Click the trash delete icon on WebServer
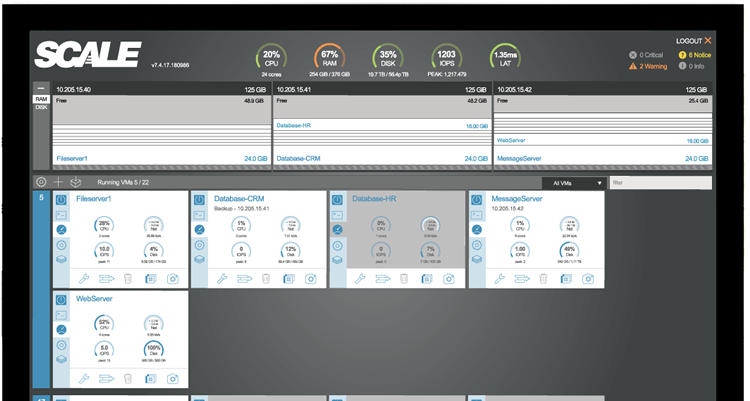Screen dimensions: 750x401 [x=128, y=379]
